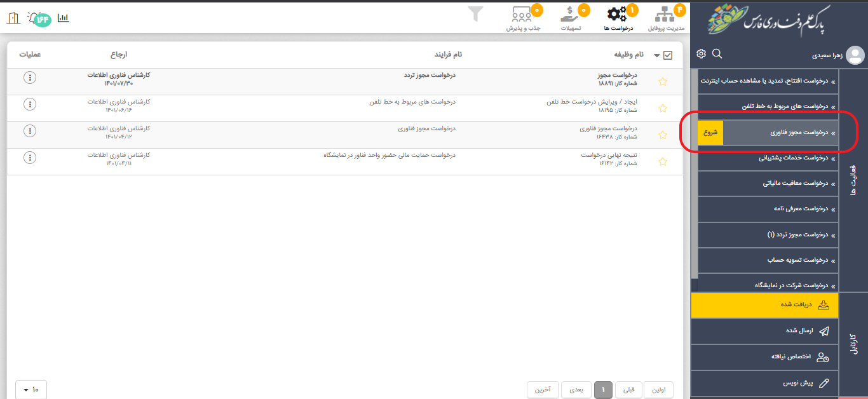Click the search magnifier icon
This screenshot has width=868, height=399.
point(717,54)
